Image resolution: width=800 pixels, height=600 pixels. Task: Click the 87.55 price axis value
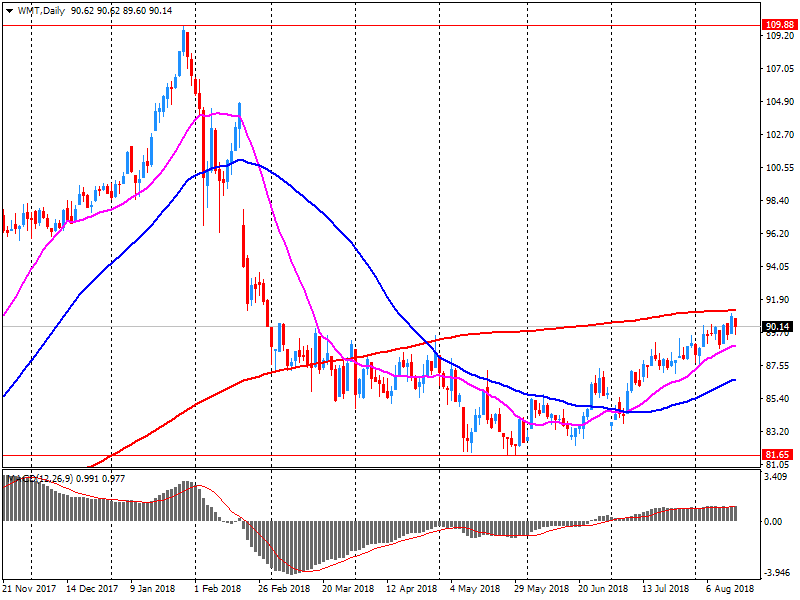[778, 366]
